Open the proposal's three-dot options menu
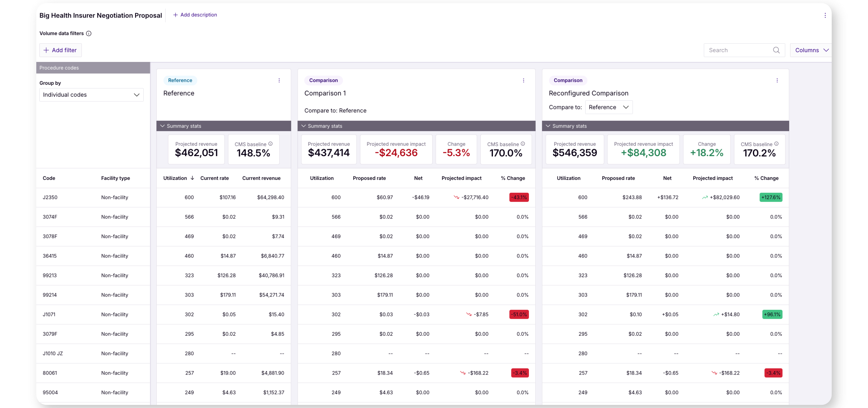The width and height of the screenshot is (868, 408). tap(825, 15)
